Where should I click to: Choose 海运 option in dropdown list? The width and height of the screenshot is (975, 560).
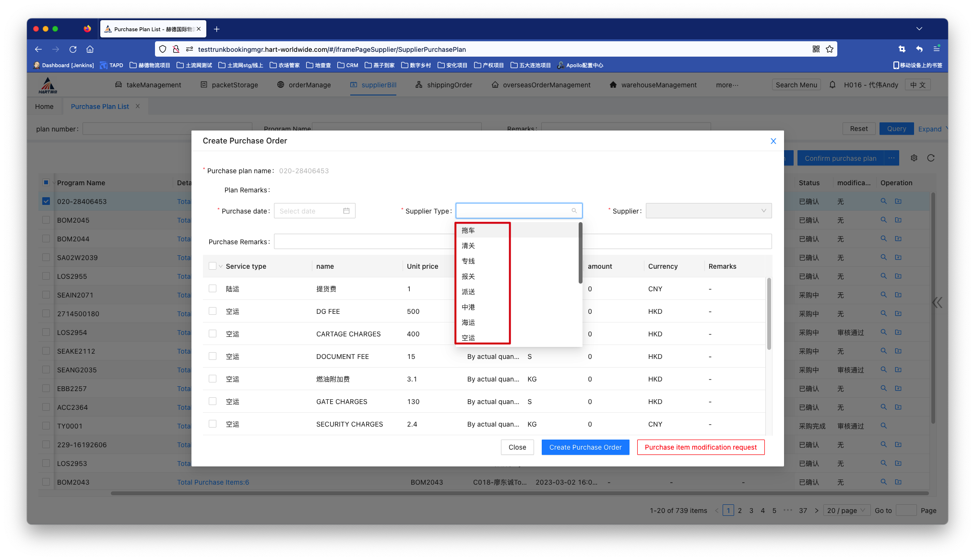pyautogui.click(x=468, y=322)
